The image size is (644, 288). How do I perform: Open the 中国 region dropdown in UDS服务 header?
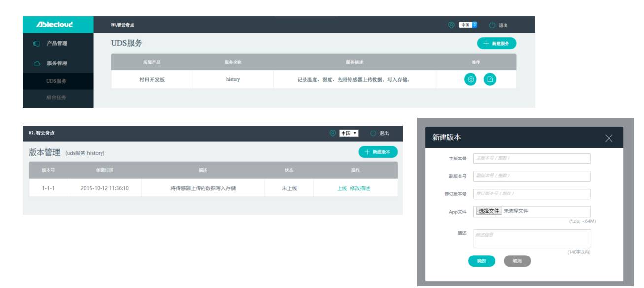[x=468, y=25]
